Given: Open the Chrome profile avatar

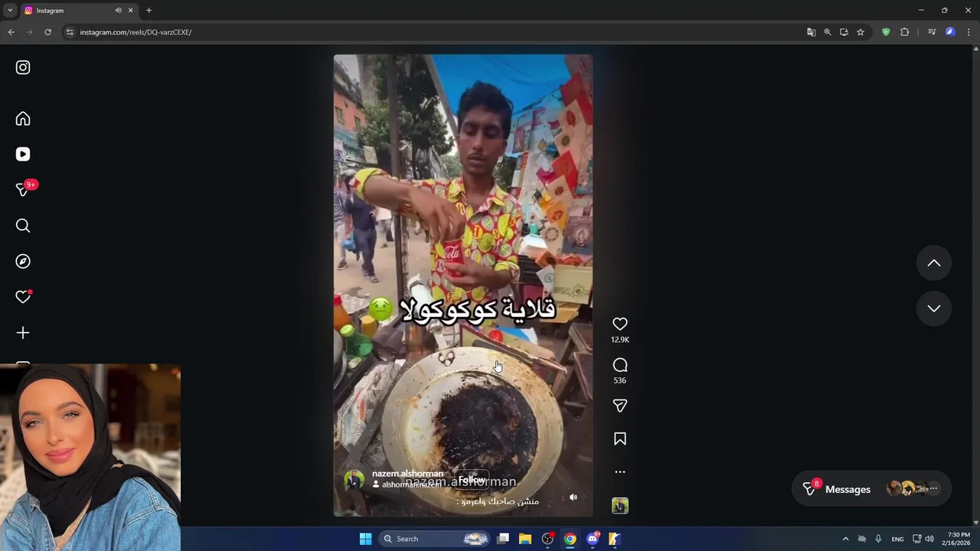Looking at the screenshot, I should (x=950, y=32).
